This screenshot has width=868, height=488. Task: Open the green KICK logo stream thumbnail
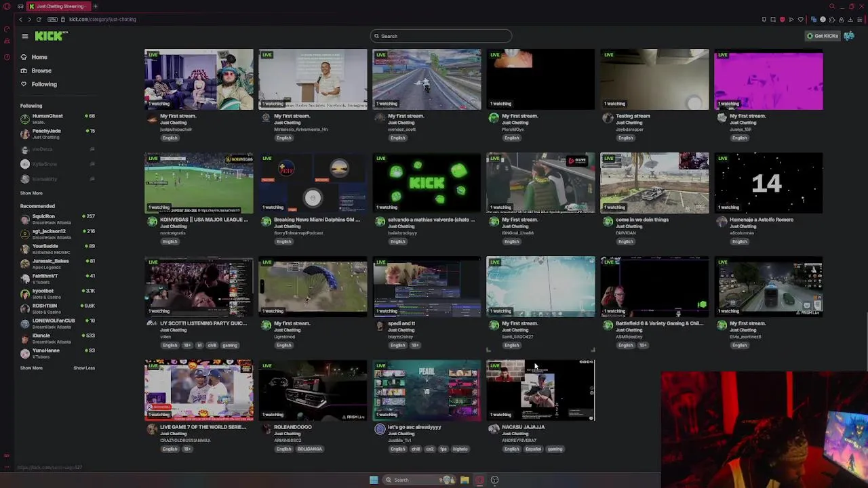[427, 182]
